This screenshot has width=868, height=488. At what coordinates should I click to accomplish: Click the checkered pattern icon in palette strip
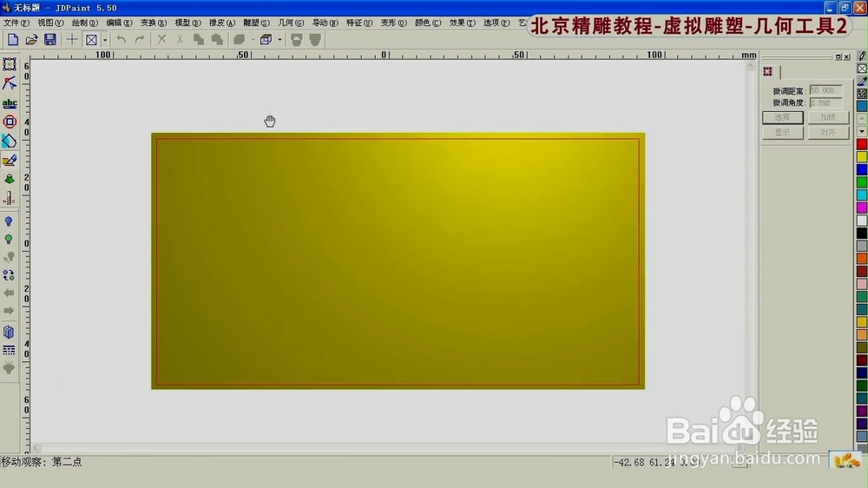coord(862,94)
